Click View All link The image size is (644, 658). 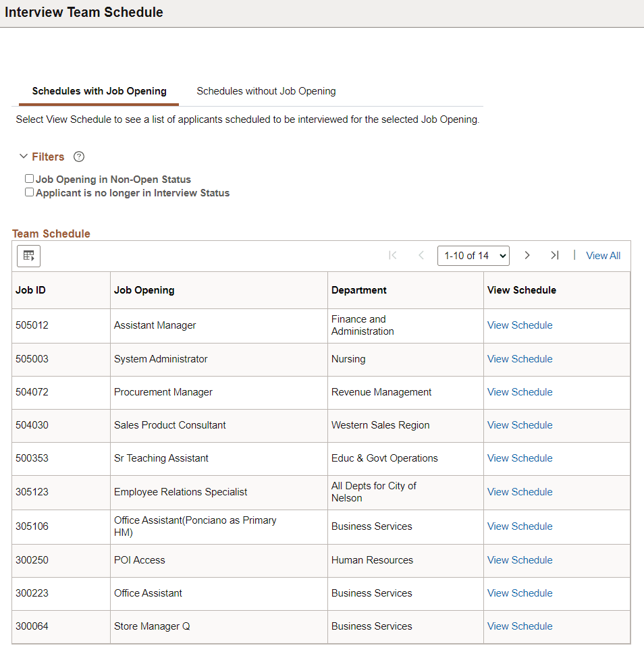click(603, 256)
